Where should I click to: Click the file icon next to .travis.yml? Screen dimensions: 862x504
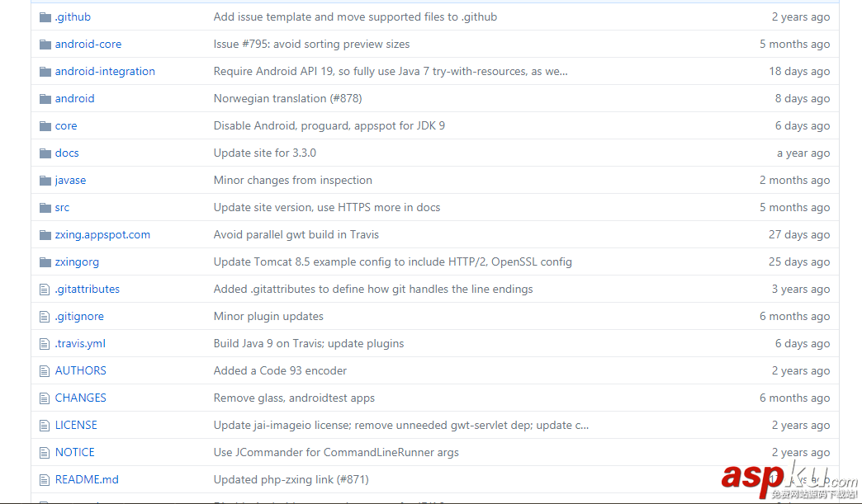(45, 344)
